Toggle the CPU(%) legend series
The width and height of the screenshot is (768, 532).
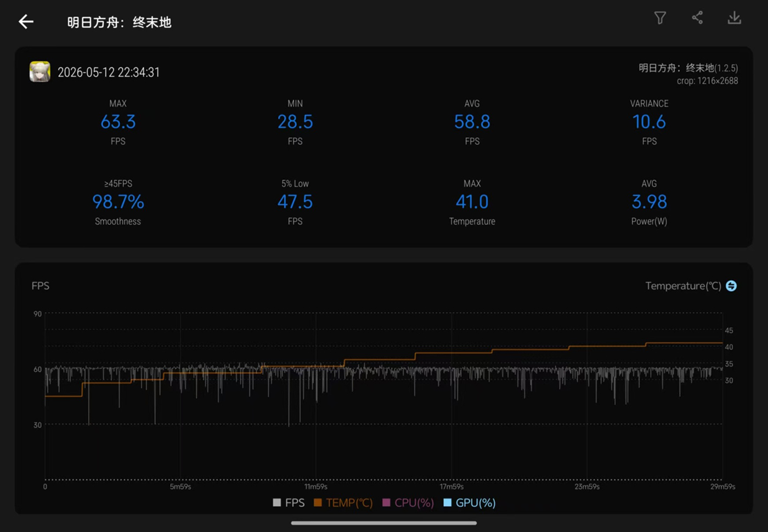pos(408,503)
